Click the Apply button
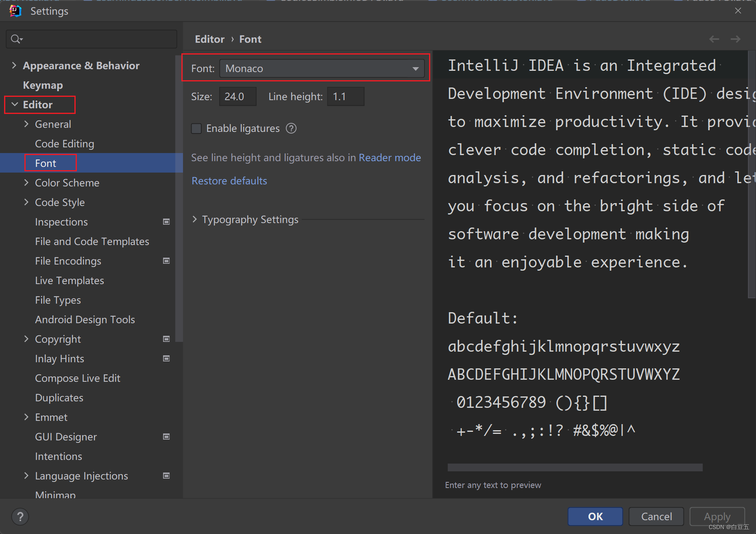The height and width of the screenshot is (534, 756). click(717, 516)
